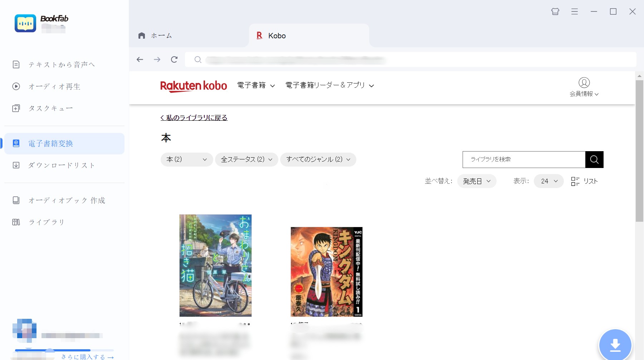The image size is (644, 360).
Task: Open ライブラリ in sidebar
Action: 64,222
